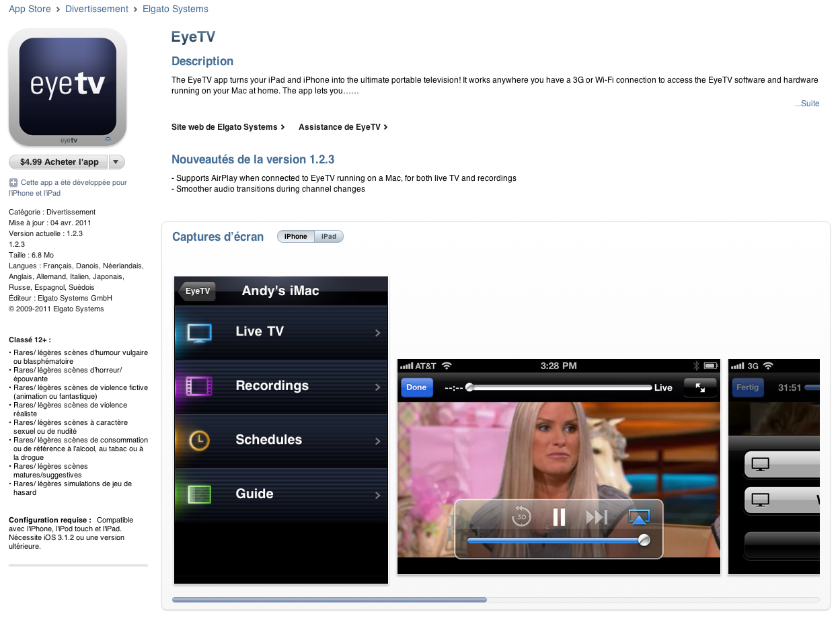Click the fullscreen arrows icon
Image resolution: width=840 pixels, height=618 pixels.
(x=700, y=388)
